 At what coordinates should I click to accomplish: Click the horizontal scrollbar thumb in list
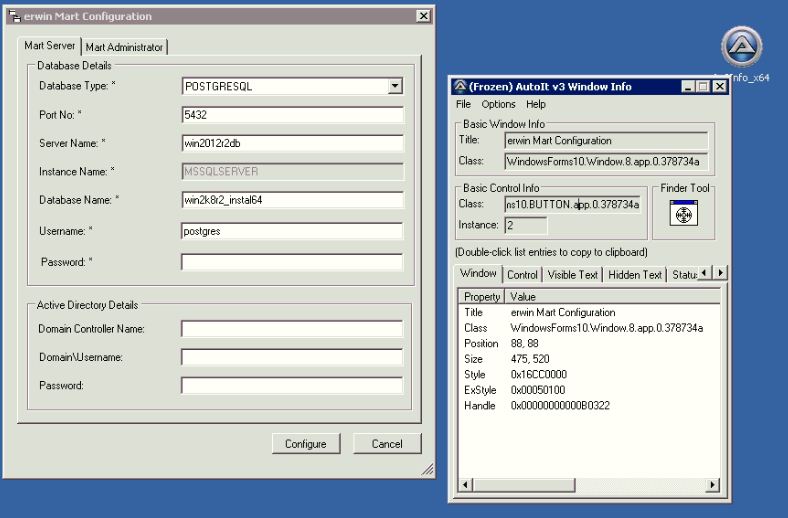pyautogui.click(x=524, y=485)
